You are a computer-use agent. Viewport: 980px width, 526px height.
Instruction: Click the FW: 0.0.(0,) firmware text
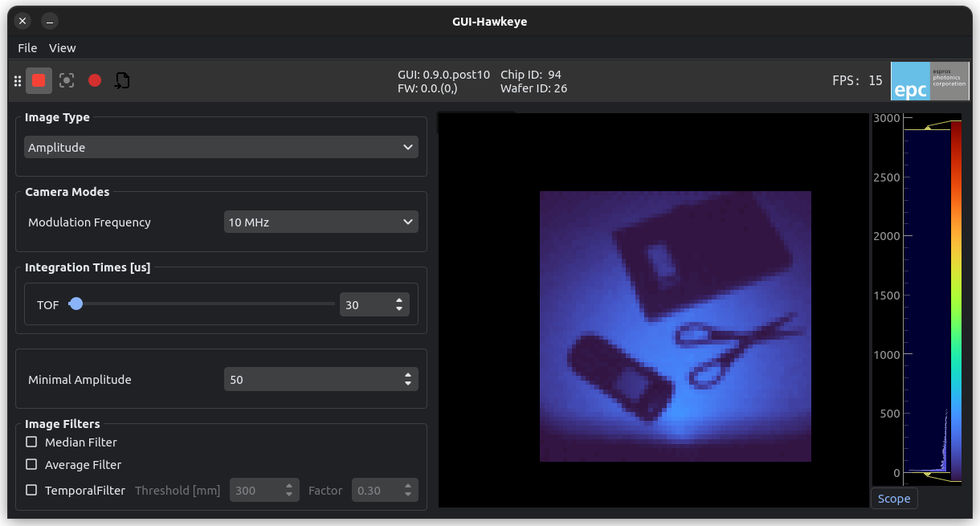pos(427,88)
